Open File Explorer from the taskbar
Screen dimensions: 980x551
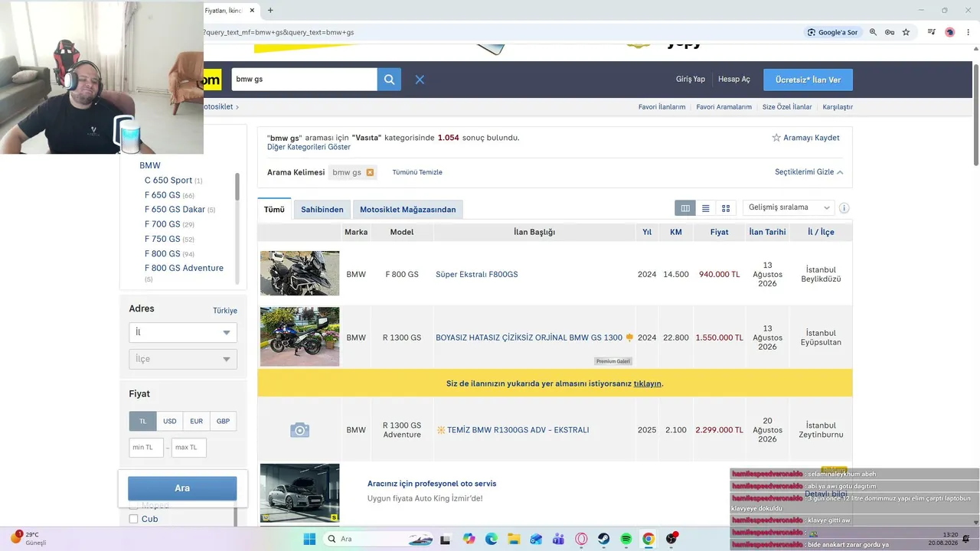(x=514, y=539)
